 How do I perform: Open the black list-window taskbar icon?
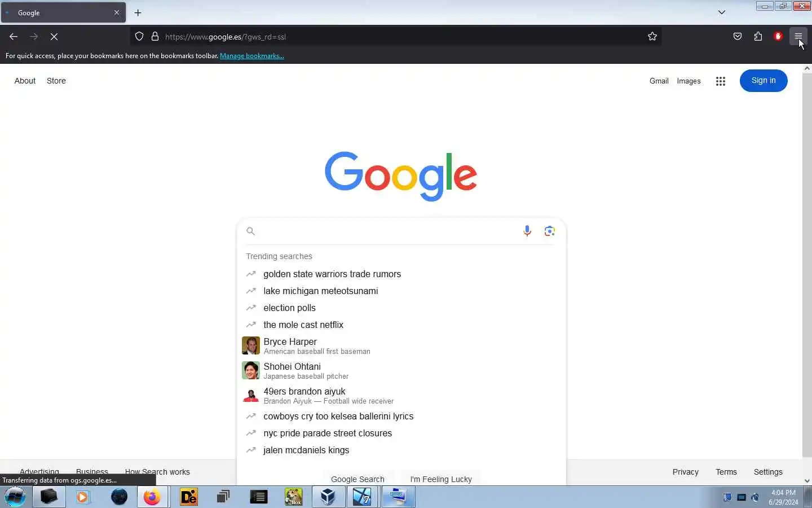[x=258, y=497]
